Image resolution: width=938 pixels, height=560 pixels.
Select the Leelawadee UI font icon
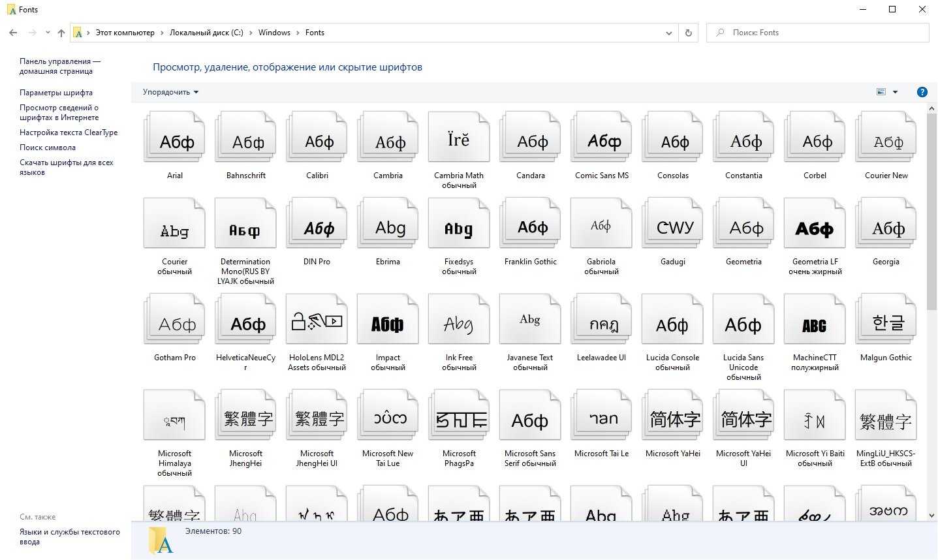[601, 319]
